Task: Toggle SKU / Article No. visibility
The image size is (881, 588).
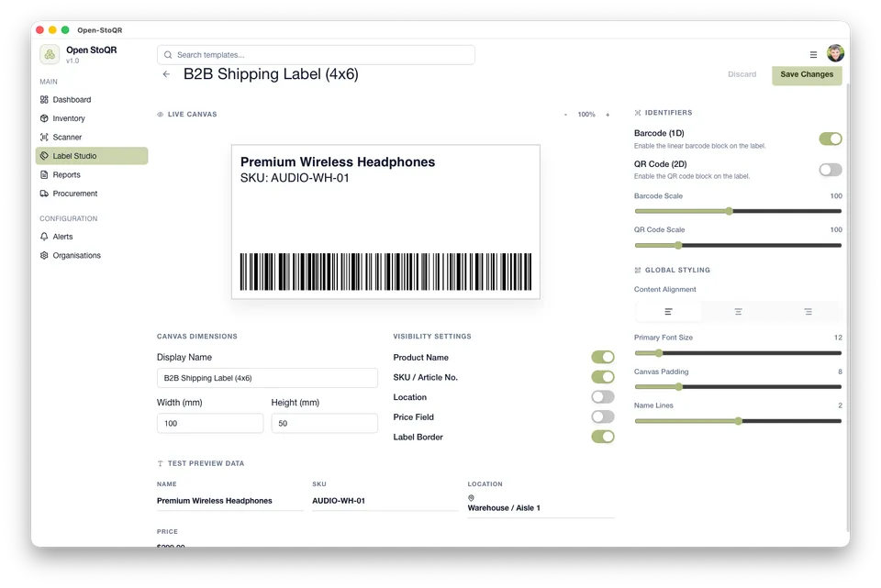Action: [602, 377]
